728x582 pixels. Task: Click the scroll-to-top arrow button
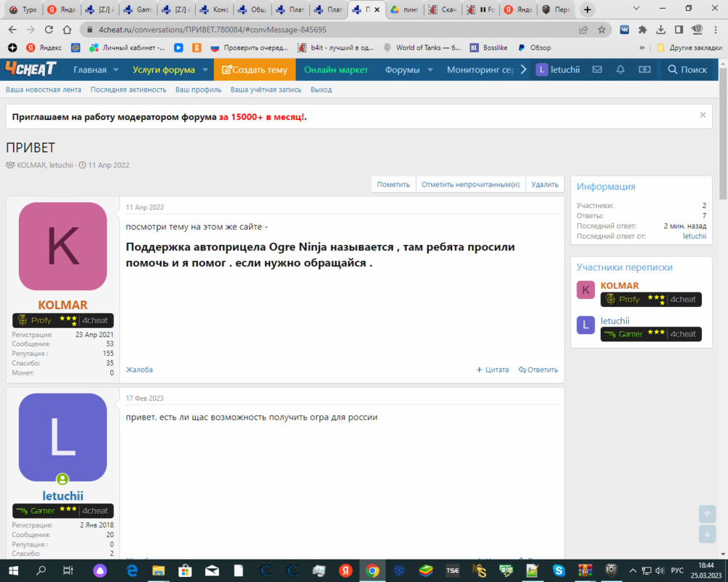pos(707,514)
